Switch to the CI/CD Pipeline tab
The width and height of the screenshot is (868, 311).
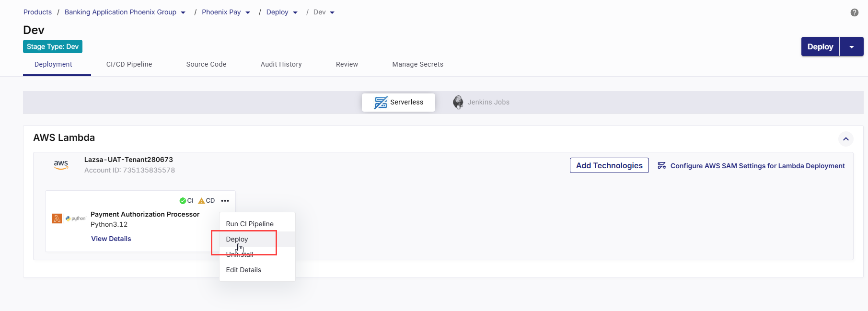(129, 64)
